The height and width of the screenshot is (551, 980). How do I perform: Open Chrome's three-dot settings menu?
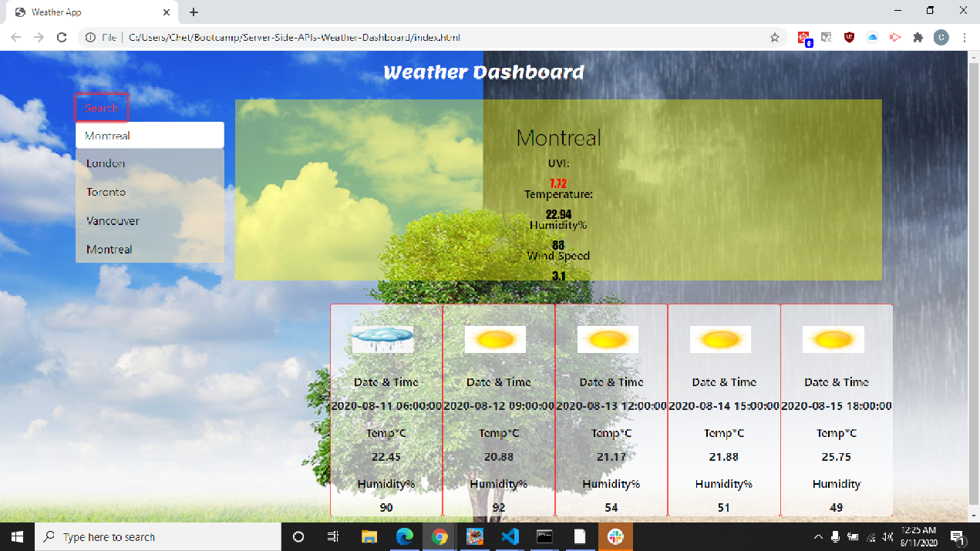coord(965,37)
